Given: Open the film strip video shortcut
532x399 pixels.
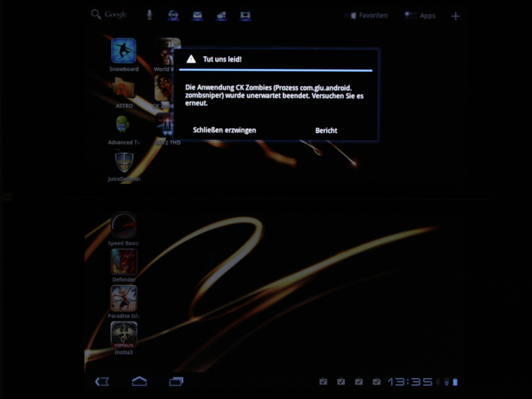Looking at the screenshot, I should 245,15.
